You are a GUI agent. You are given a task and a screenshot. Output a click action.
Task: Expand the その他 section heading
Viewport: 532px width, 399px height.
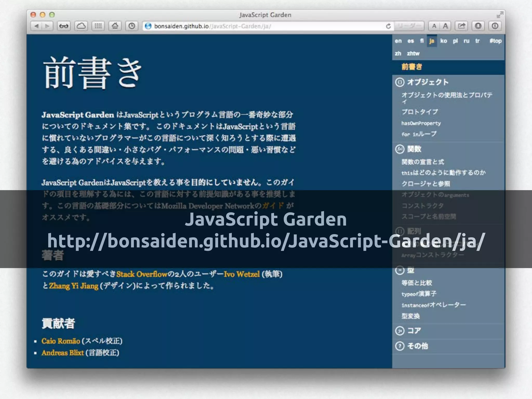[417, 346]
